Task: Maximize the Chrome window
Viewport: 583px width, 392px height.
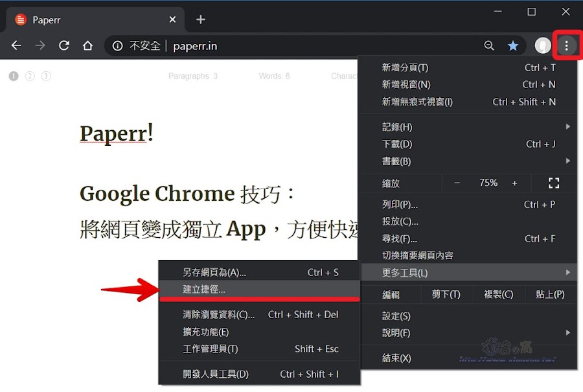Action: point(532,12)
